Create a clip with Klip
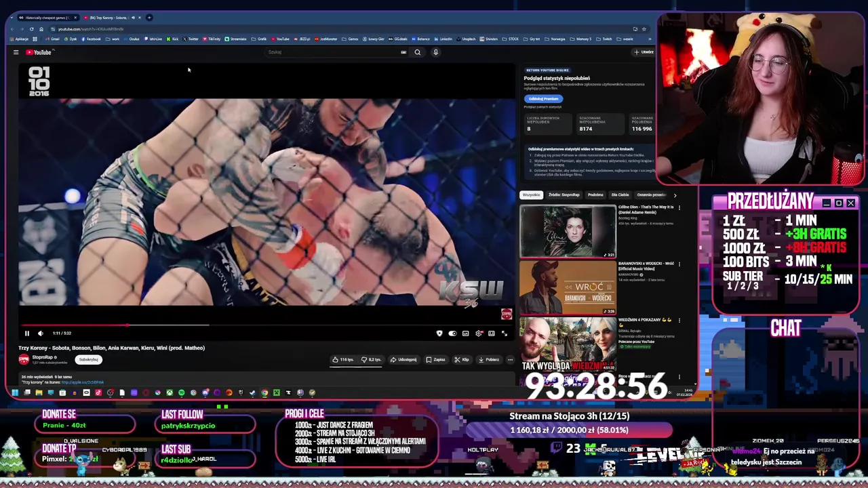 pyautogui.click(x=462, y=359)
